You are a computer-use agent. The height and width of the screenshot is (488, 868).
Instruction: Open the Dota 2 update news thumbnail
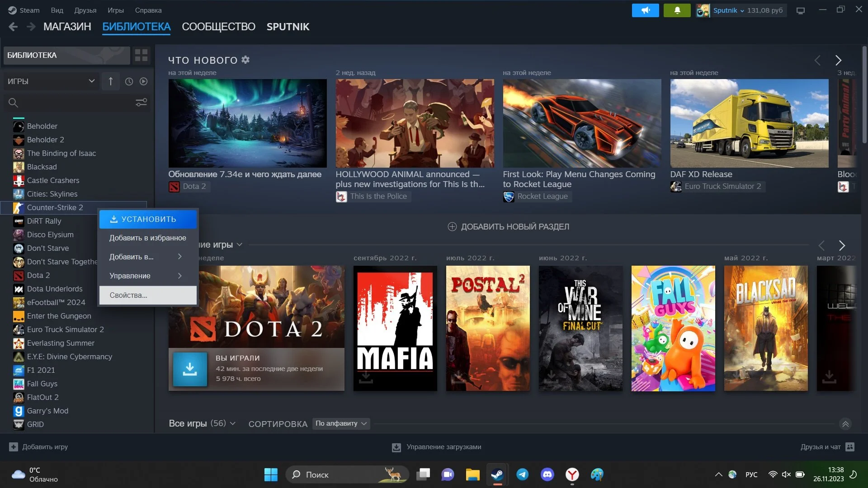click(x=247, y=123)
